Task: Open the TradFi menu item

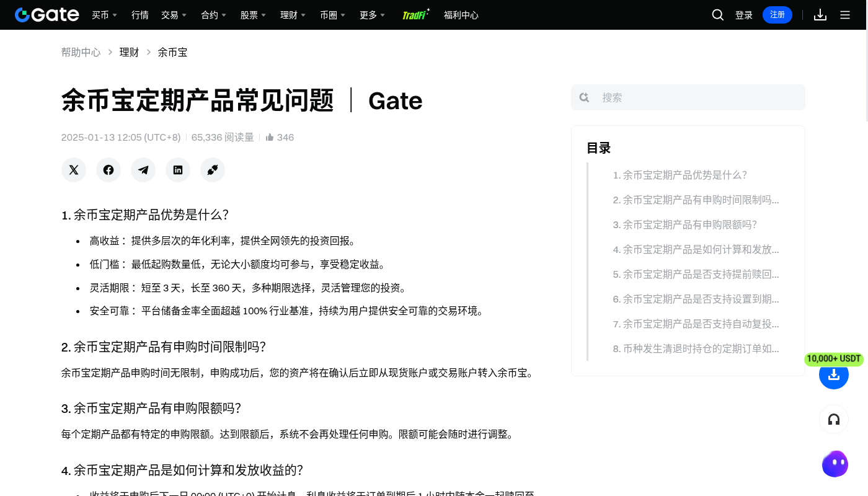Action: click(415, 15)
